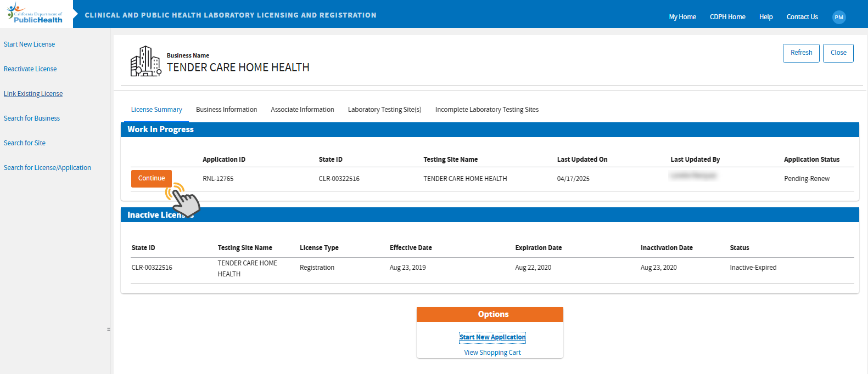Open the Associate Information tab

tap(302, 110)
